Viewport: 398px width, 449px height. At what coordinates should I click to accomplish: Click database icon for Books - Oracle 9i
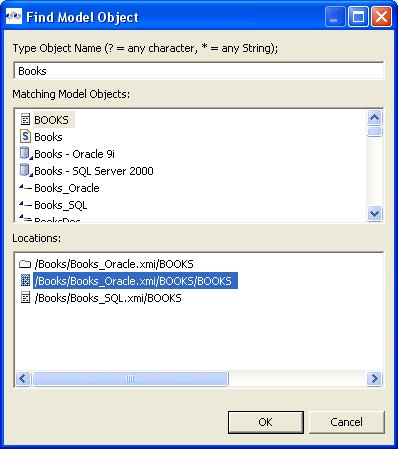point(26,154)
